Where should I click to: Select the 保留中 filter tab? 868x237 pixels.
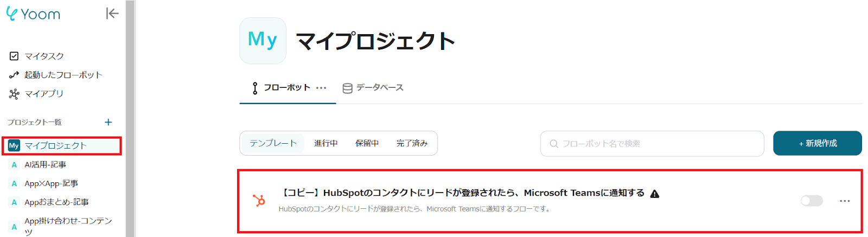point(367,143)
